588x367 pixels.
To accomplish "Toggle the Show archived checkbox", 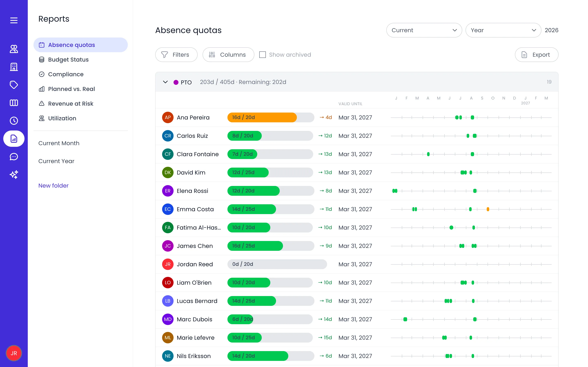I will 262,55.
